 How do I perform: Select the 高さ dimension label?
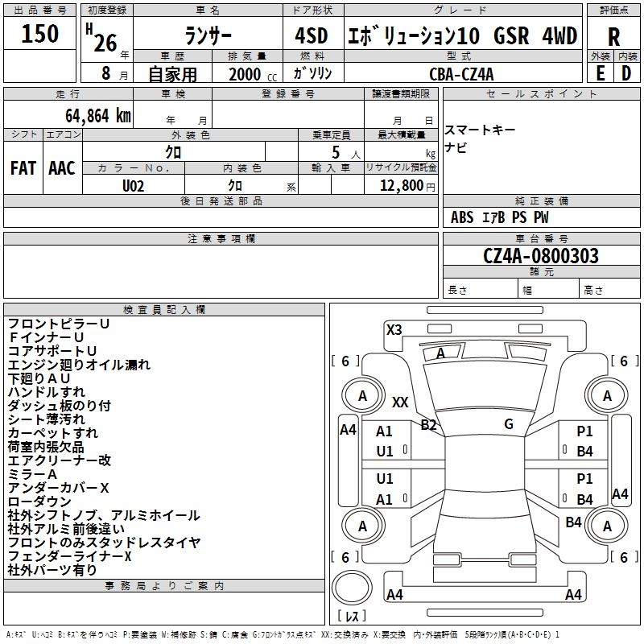[x=593, y=291]
